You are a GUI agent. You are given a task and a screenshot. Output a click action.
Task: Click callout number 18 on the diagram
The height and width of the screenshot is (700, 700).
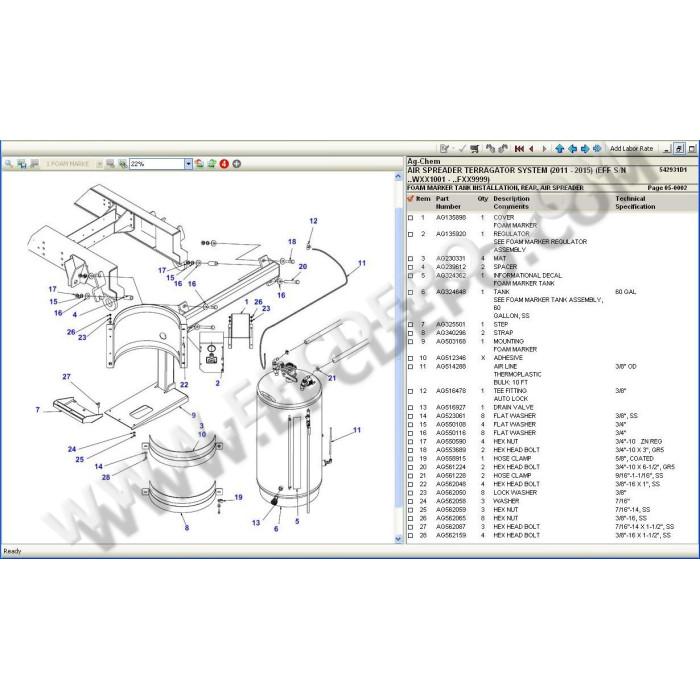tap(292, 242)
